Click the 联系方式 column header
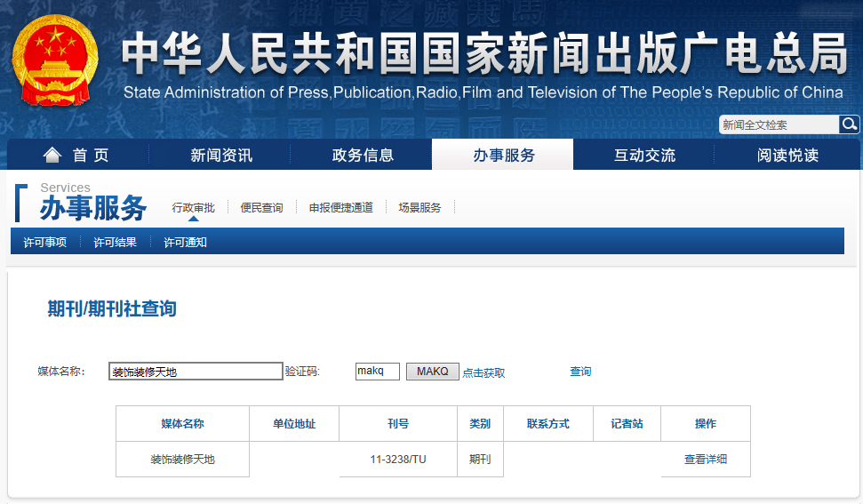Screen dimensions: 863x504 548,424
